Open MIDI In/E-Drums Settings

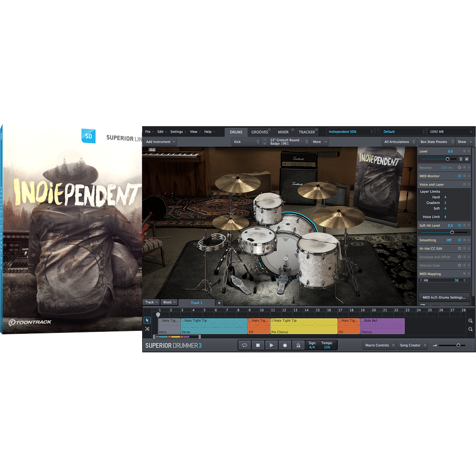[x=444, y=297]
